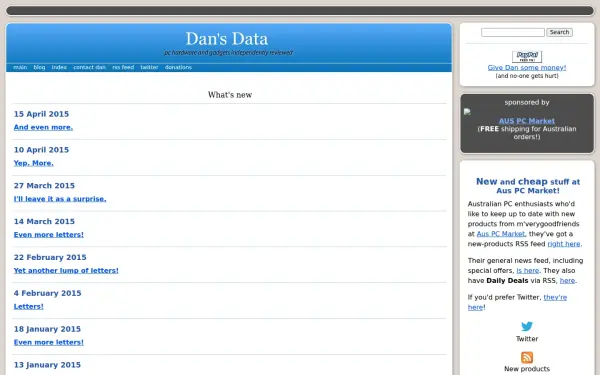Click the '10 April 2015' date heading
This screenshot has width=600, height=375.
[x=41, y=150]
